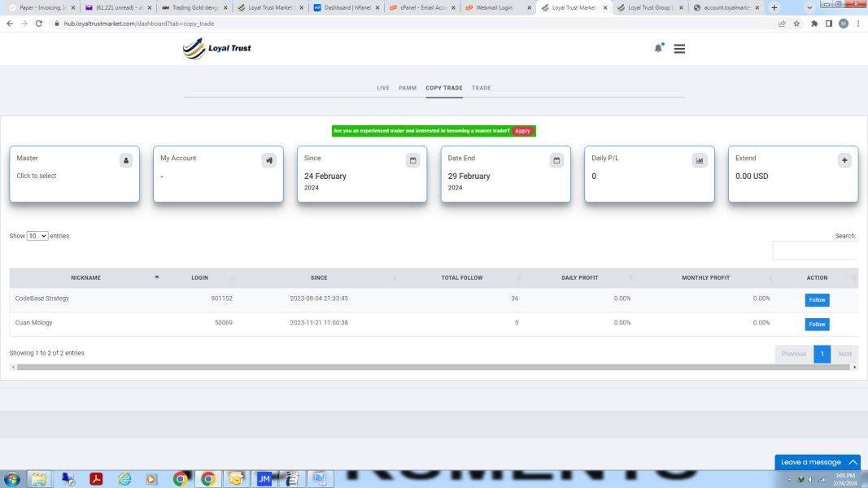Switch to Dashboard hPanel browser tab
Screen dimensions: 868x488
[x=346, y=8]
